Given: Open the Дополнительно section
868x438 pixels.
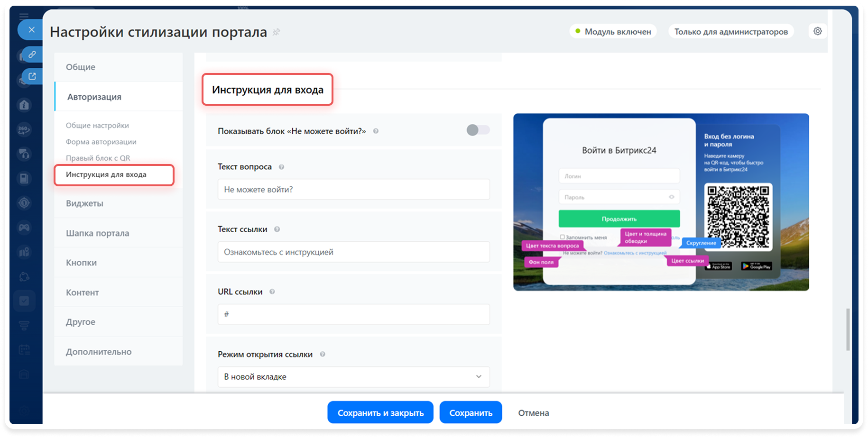Looking at the screenshot, I should tap(119, 352).
